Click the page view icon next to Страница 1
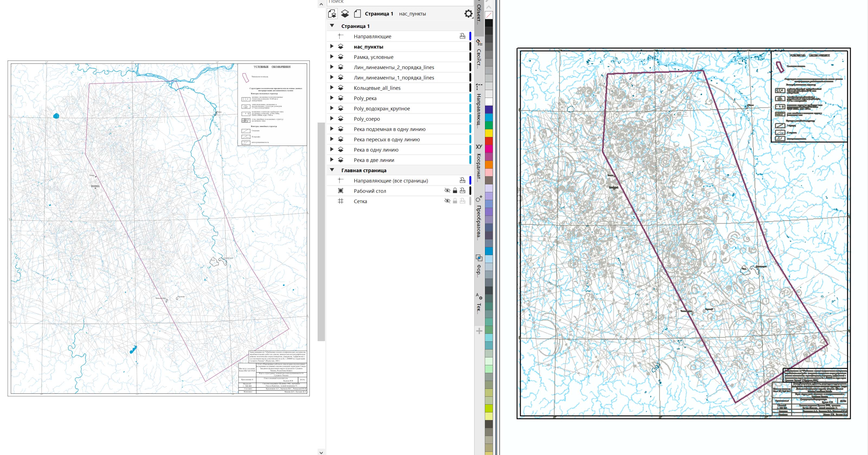This screenshot has height=455, width=868. 357,14
